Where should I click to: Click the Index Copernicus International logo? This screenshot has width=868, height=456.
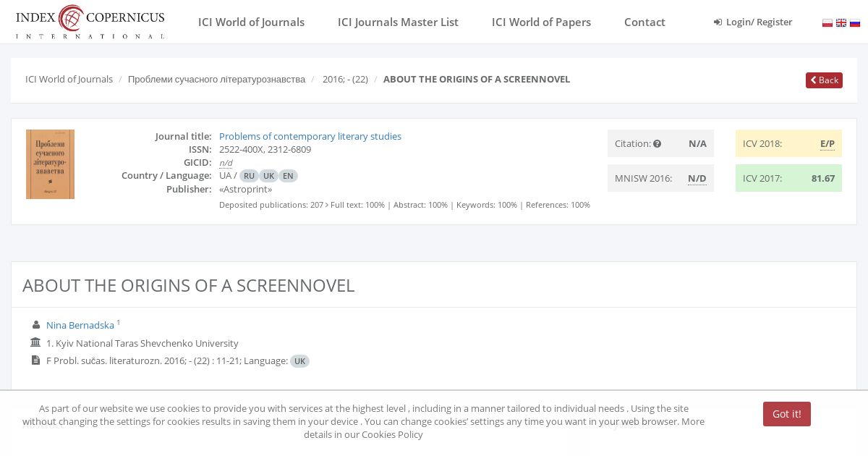(x=90, y=22)
